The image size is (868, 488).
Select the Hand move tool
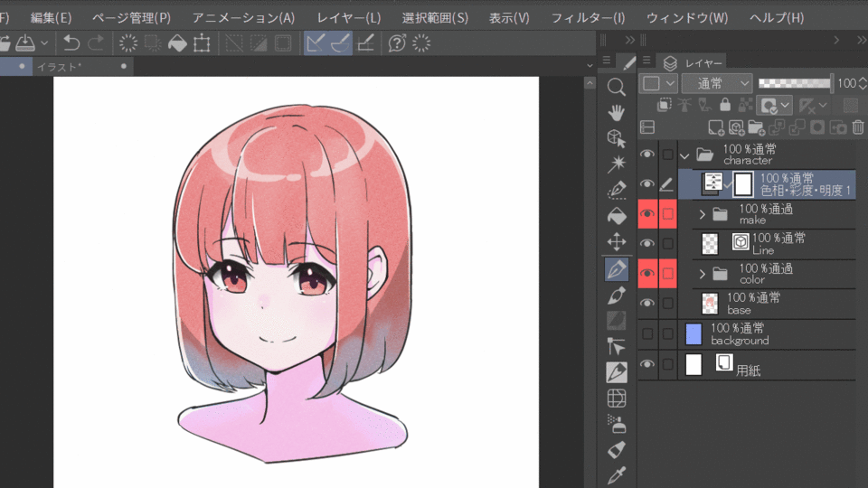616,112
